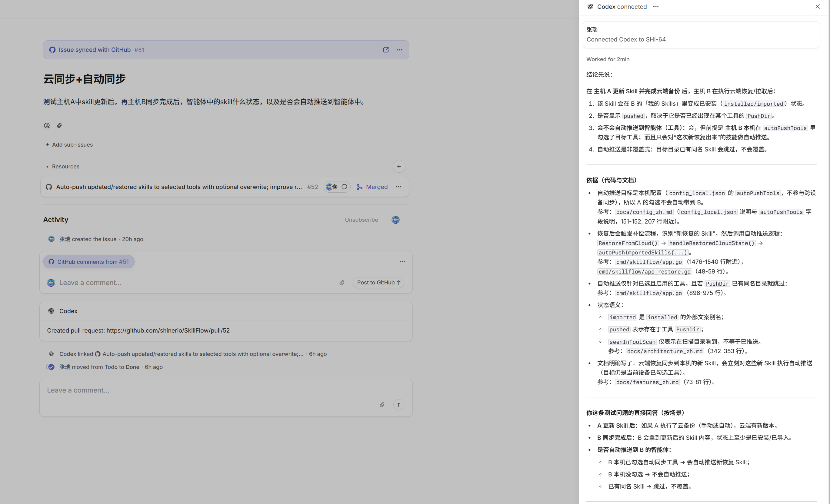Click Post to GitHub button
Image resolution: width=830 pixels, height=504 pixels.
tap(378, 283)
